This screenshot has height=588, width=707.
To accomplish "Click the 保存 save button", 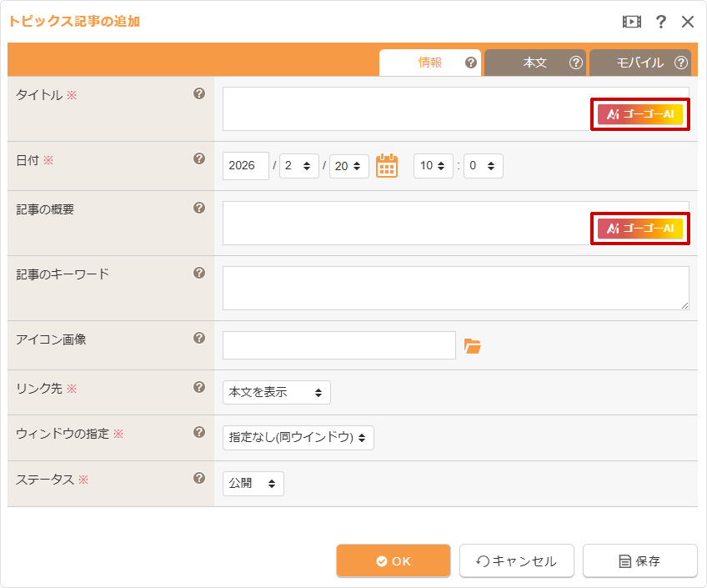I will pos(639,561).
